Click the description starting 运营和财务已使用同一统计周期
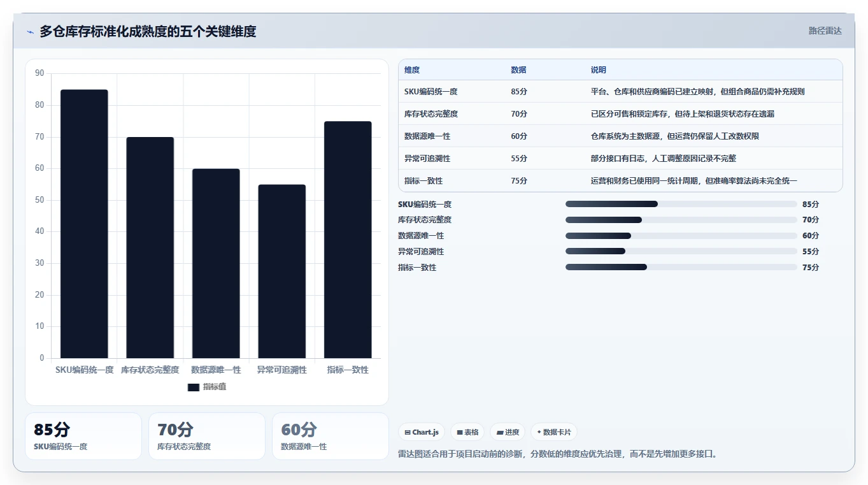 [694, 181]
